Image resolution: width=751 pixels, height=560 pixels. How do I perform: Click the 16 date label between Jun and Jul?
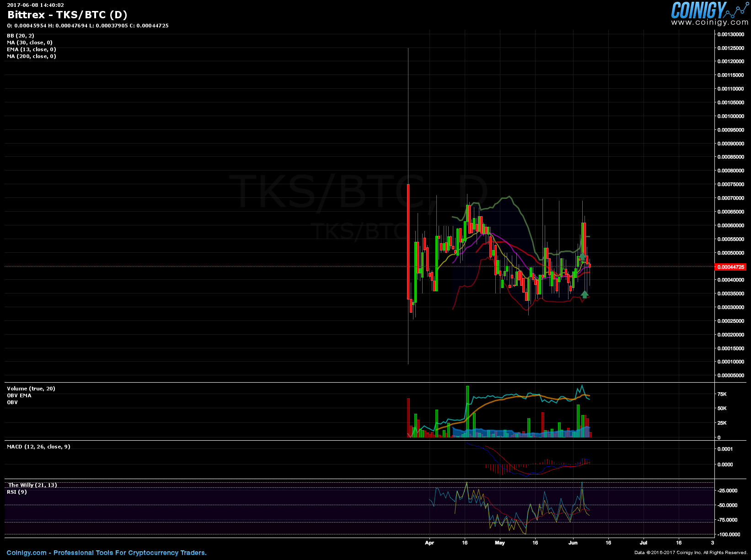tap(608, 543)
